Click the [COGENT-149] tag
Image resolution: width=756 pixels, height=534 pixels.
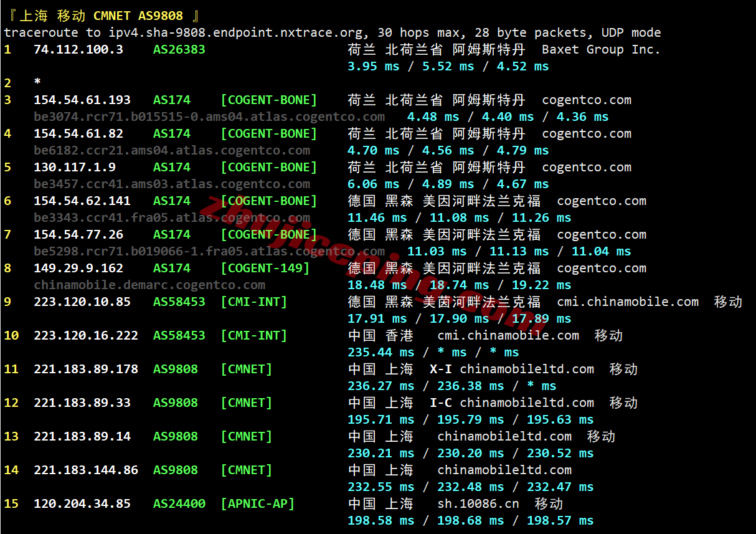[265, 268]
